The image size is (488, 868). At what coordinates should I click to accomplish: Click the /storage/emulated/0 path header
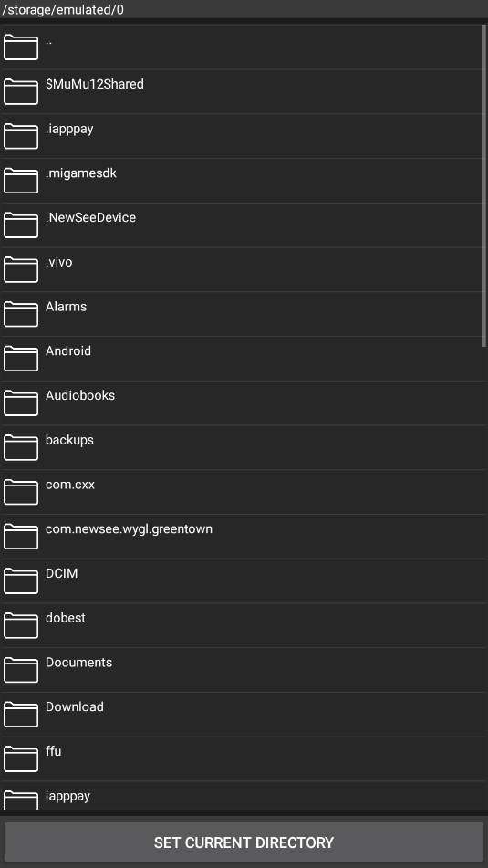coord(63,9)
